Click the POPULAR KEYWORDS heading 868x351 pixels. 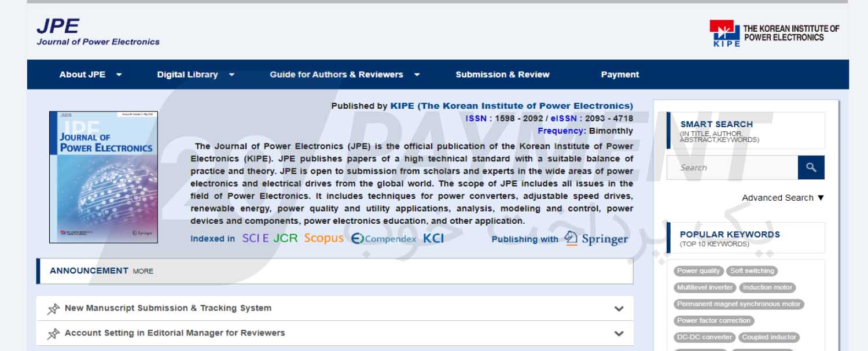pyautogui.click(x=730, y=235)
